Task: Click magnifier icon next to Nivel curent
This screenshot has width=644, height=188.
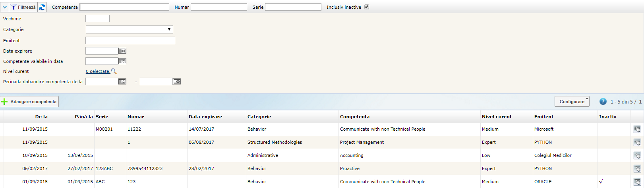Action: (114, 71)
